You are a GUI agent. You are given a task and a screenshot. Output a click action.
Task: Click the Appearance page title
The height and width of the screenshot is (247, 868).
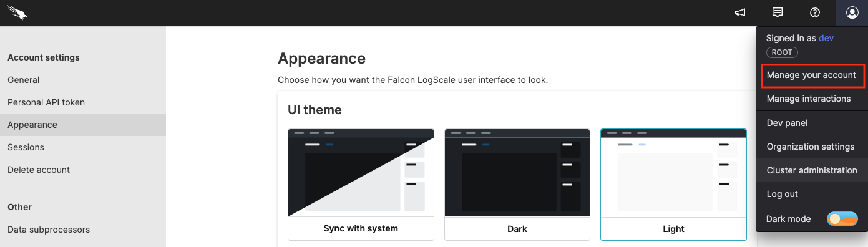[321, 59]
